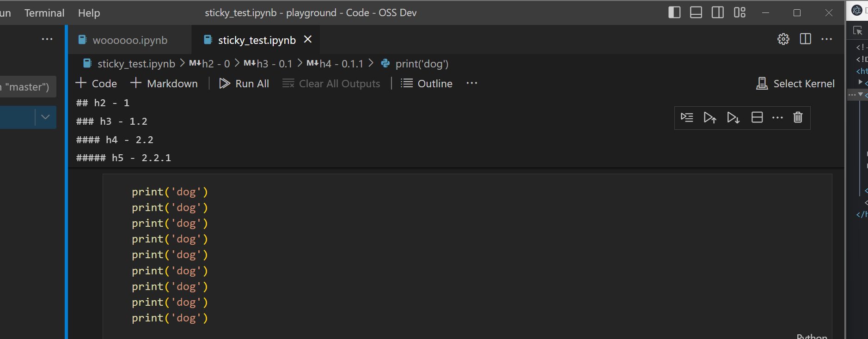Select the print('dog') breadcrumb entry

pyautogui.click(x=422, y=64)
